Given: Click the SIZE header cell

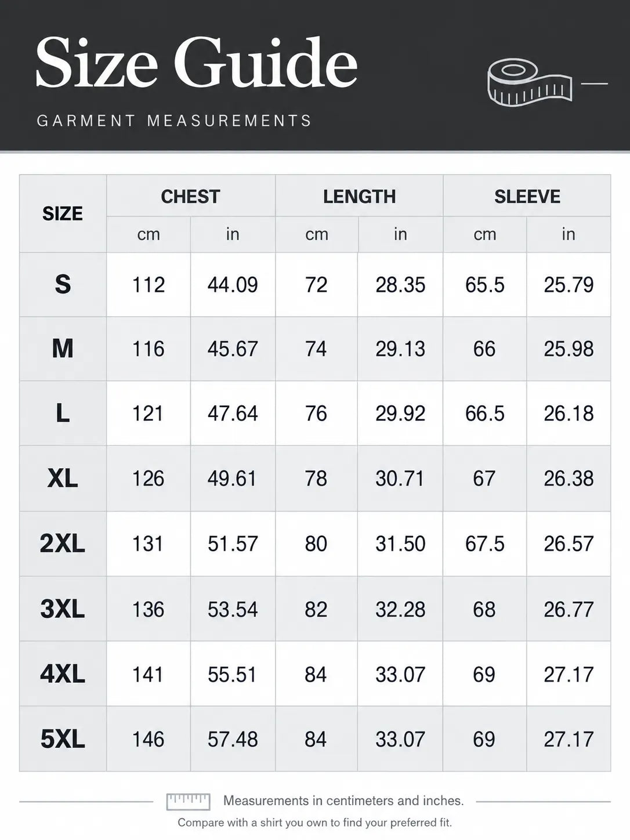Looking at the screenshot, I should point(63,213).
